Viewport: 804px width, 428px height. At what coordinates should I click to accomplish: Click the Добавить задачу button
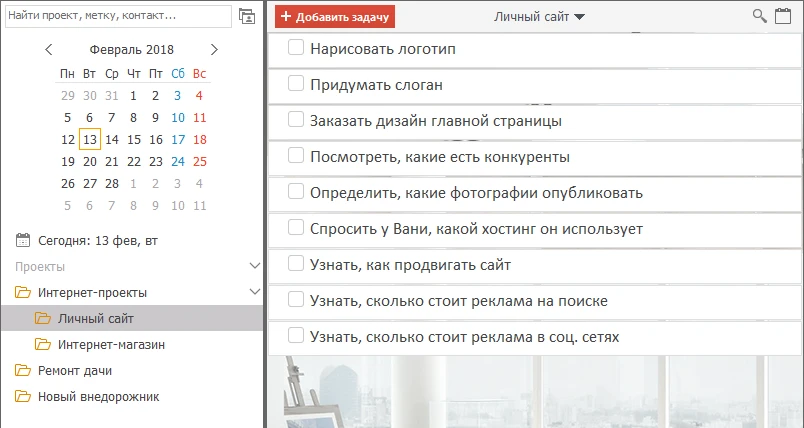coord(335,16)
